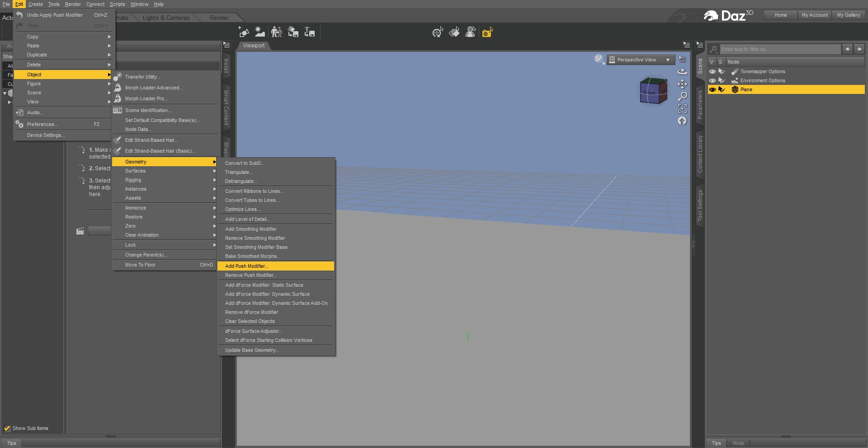Open the environment sun-and-landscape toolbar icon

click(x=260, y=32)
